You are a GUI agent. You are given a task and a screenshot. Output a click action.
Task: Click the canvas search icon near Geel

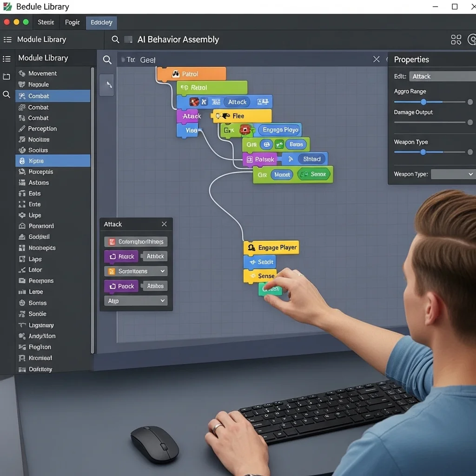pyautogui.click(x=107, y=59)
